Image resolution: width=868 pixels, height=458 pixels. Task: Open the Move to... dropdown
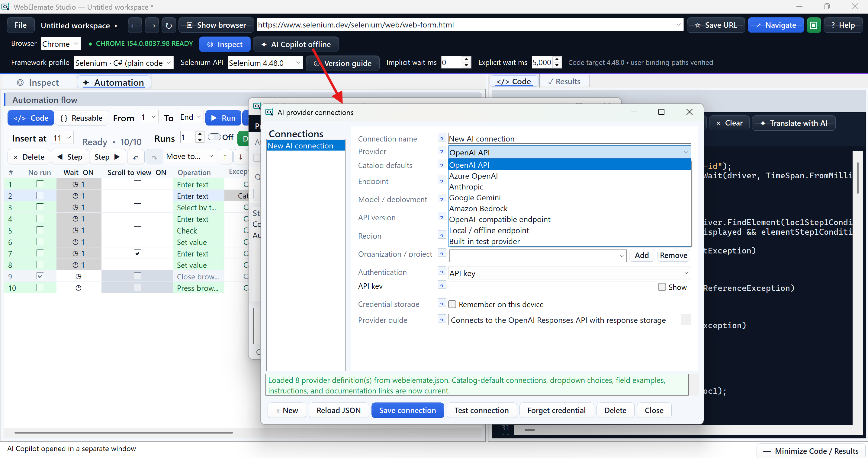190,157
